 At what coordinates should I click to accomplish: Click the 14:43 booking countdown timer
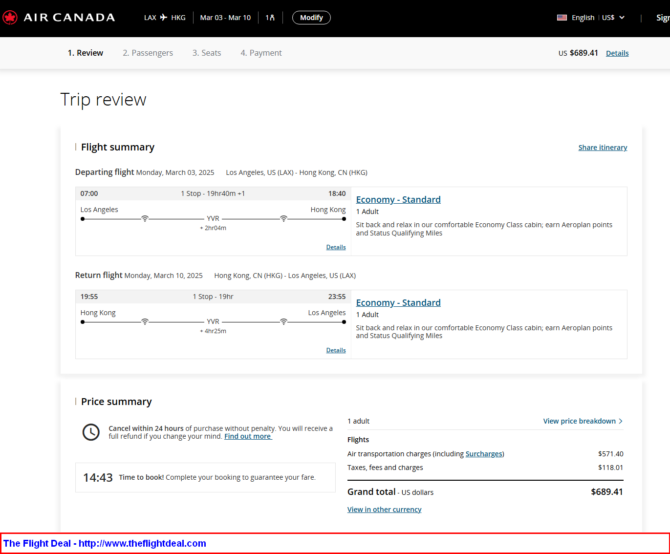pyautogui.click(x=98, y=478)
